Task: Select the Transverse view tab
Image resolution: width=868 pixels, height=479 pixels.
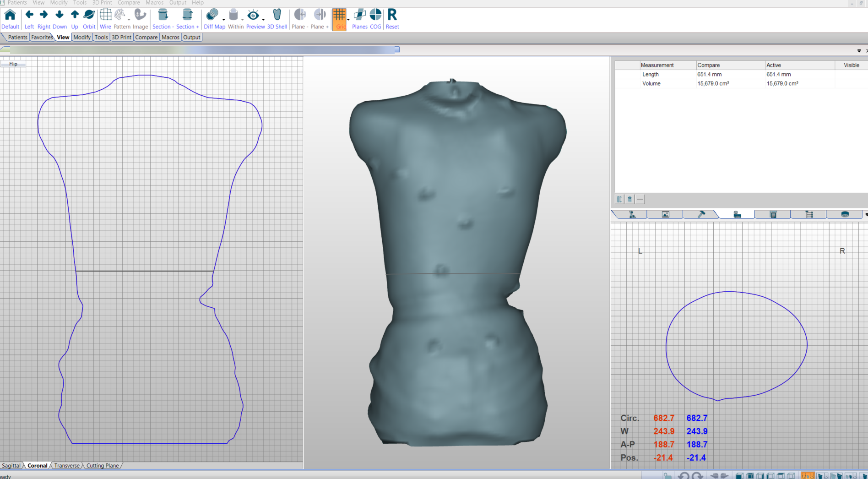Action: (67, 465)
